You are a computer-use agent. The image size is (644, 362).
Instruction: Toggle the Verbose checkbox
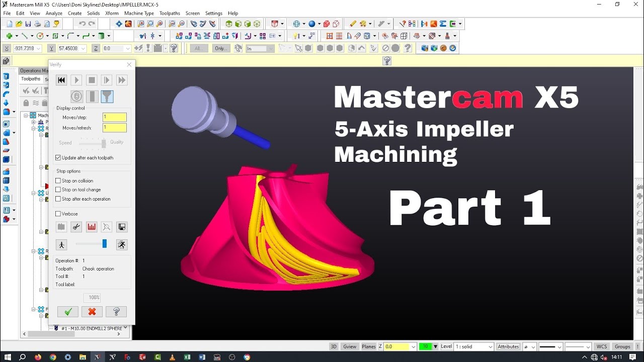coord(58,214)
